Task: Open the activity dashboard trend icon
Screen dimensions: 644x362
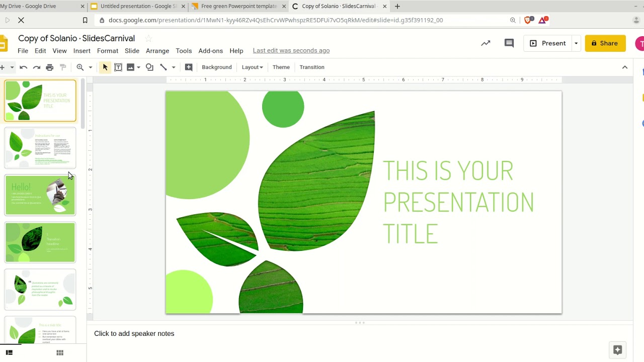Action: pos(486,43)
